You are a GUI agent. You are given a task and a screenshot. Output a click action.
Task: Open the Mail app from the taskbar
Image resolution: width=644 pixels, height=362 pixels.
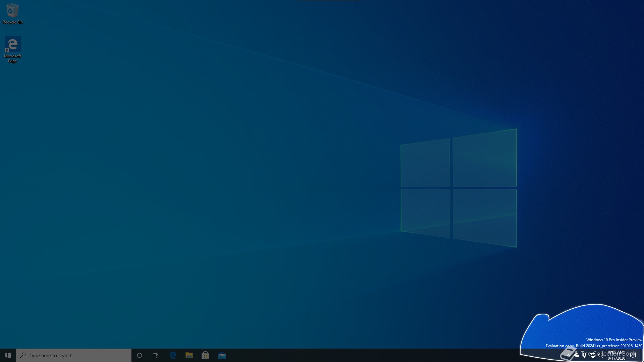point(222,355)
